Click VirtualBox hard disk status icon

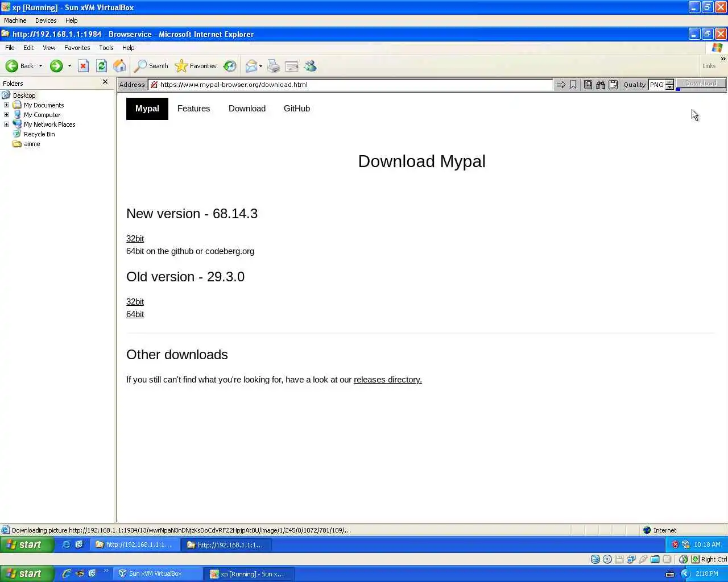[595, 559]
